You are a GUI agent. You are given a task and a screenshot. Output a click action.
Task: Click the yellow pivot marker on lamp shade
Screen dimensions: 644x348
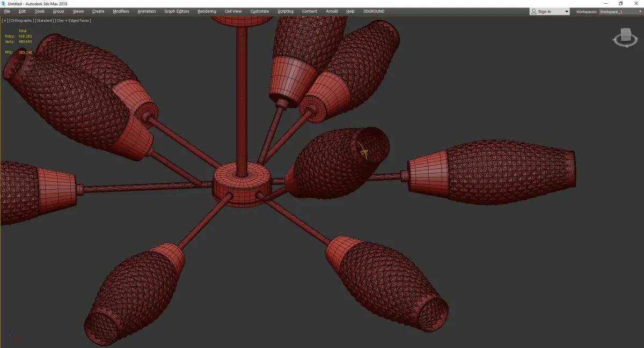click(x=363, y=152)
